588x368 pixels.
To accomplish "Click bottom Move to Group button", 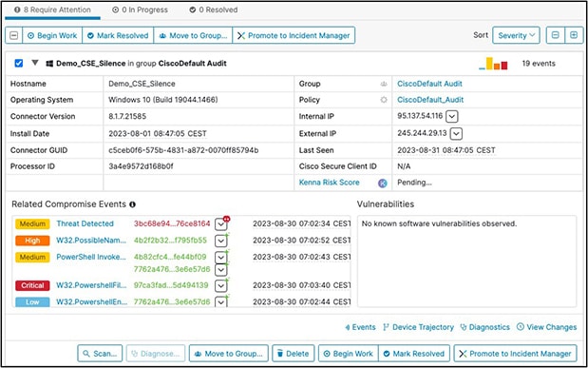I will click(x=229, y=354).
